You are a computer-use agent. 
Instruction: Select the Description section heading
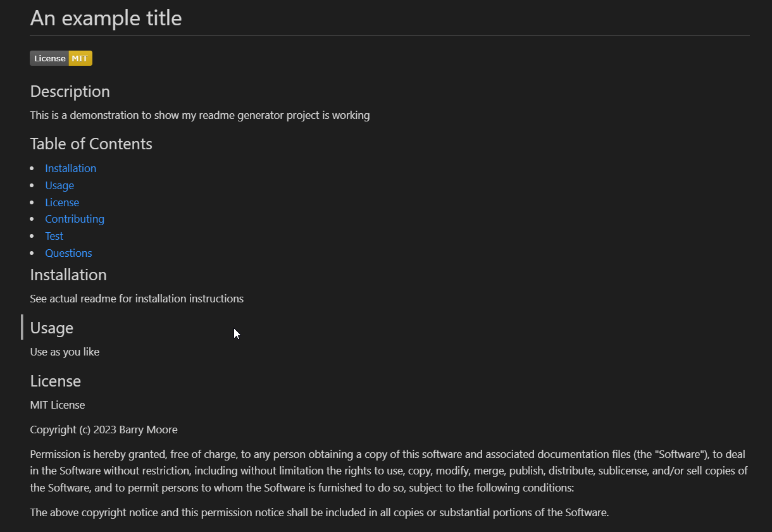[70, 92]
